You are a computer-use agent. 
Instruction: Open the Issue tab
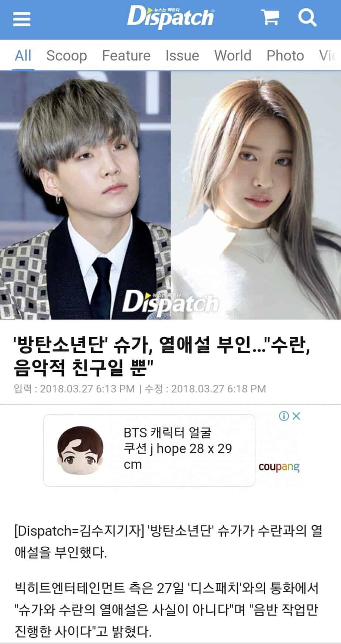point(182,56)
